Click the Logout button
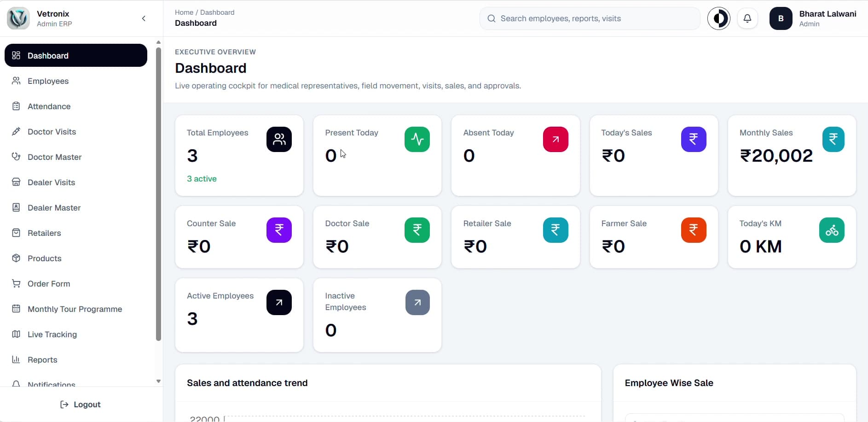Screen dimensions: 868x422 tap(81, 404)
